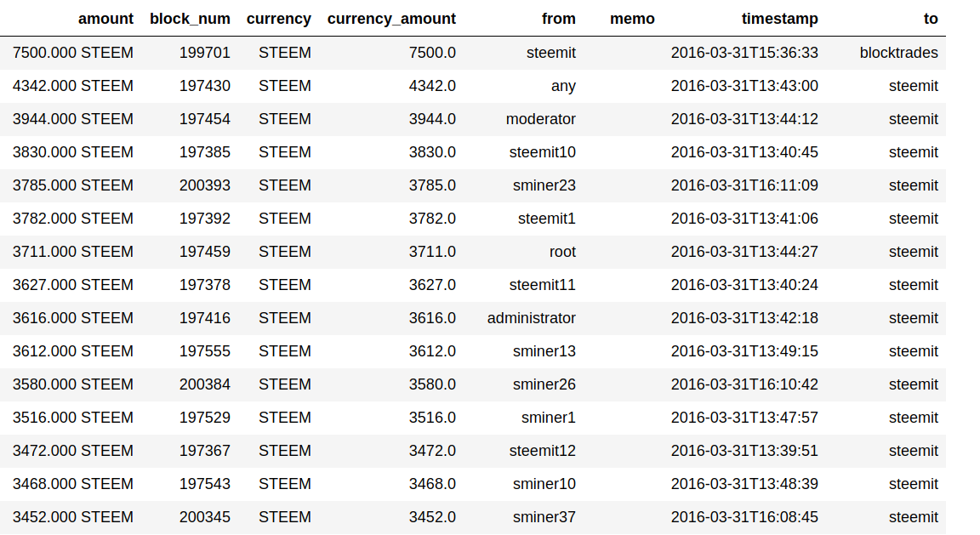Click the timestamp column header
Viewport: 980px width, 535px height.
coord(779,19)
